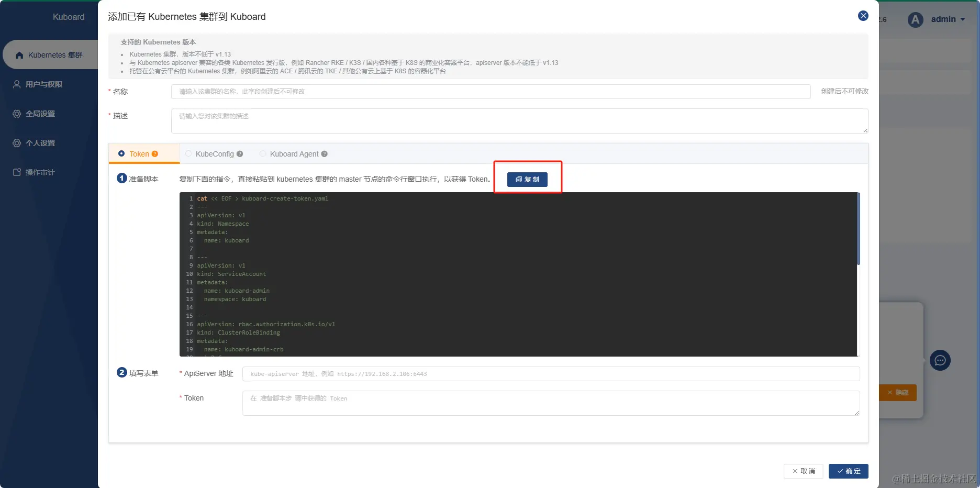The height and width of the screenshot is (488, 980).
Task: Click the Kuboard logo text
Action: [x=69, y=17]
